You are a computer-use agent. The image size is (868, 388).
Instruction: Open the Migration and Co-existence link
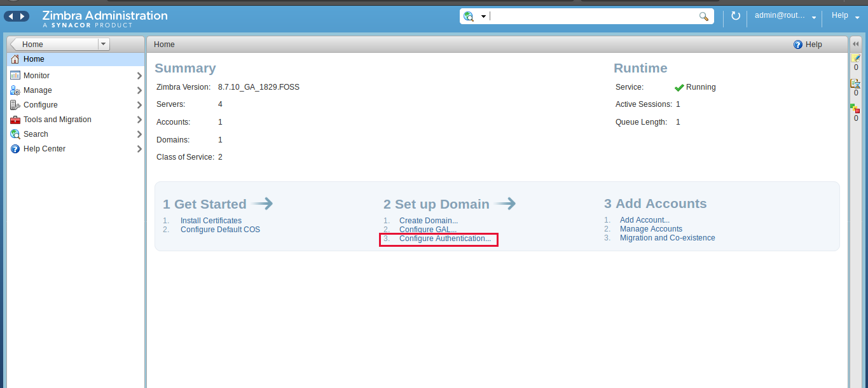click(x=668, y=238)
